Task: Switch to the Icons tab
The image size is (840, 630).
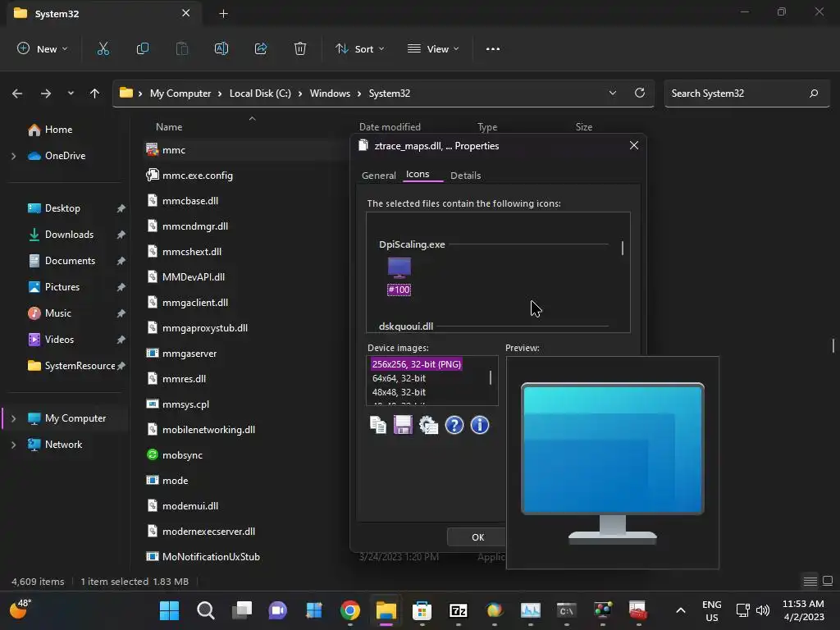Action: [418, 174]
